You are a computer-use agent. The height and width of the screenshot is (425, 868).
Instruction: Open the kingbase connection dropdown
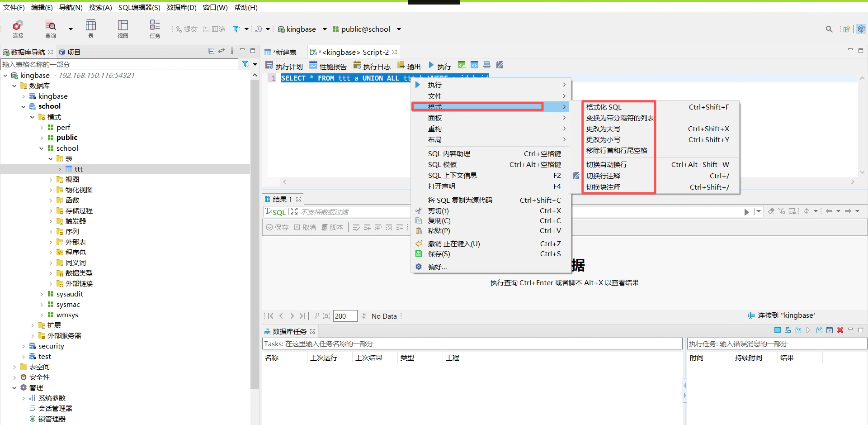point(325,29)
